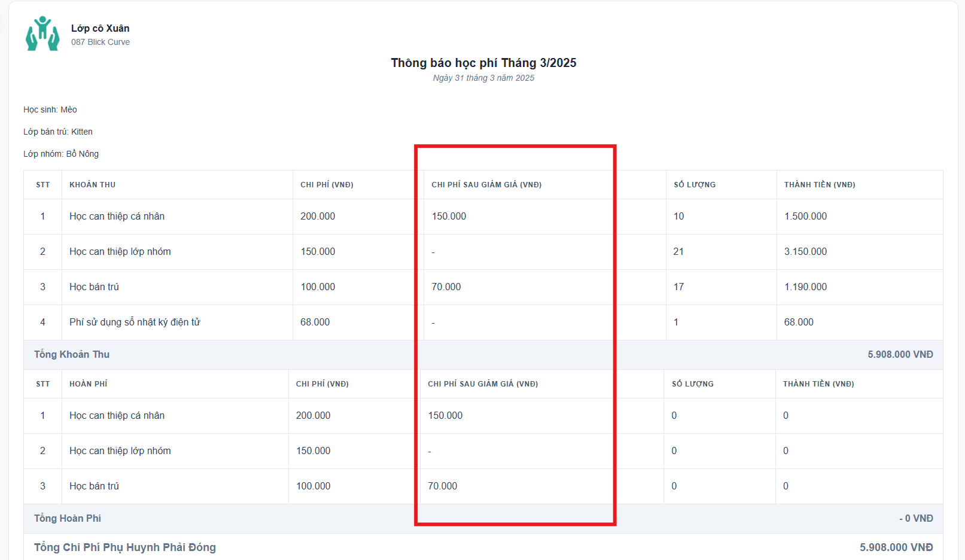Click the Tổng Chi Phí Phụ Huynh Phải Đóng label
The image size is (965, 560).
(x=125, y=547)
